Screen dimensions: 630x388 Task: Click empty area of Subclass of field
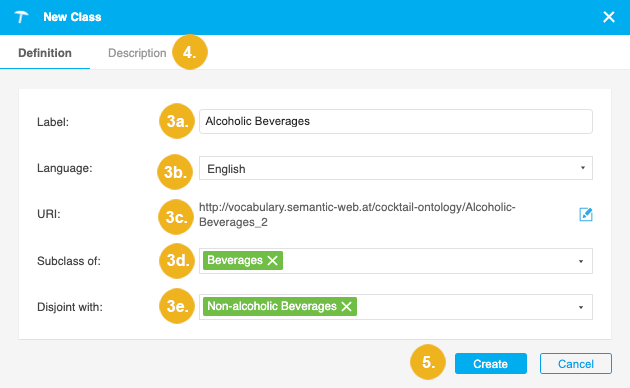pyautogui.click(x=429, y=261)
